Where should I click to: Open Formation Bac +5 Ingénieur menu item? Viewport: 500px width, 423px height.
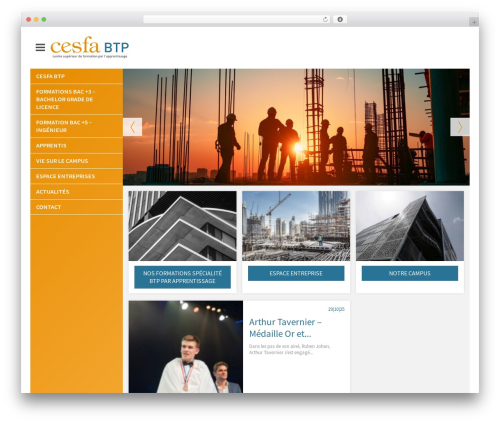coord(77,126)
